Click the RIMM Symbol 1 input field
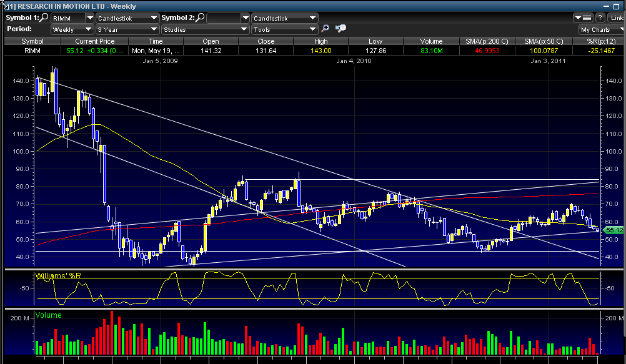 click(68, 18)
